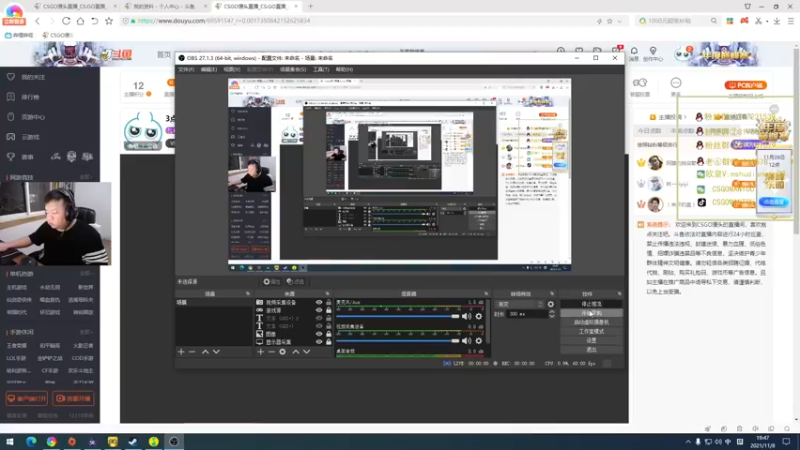This screenshot has height=450, width=800.
Task: Remove selected scene with minus icon
Action: [x=192, y=352]
